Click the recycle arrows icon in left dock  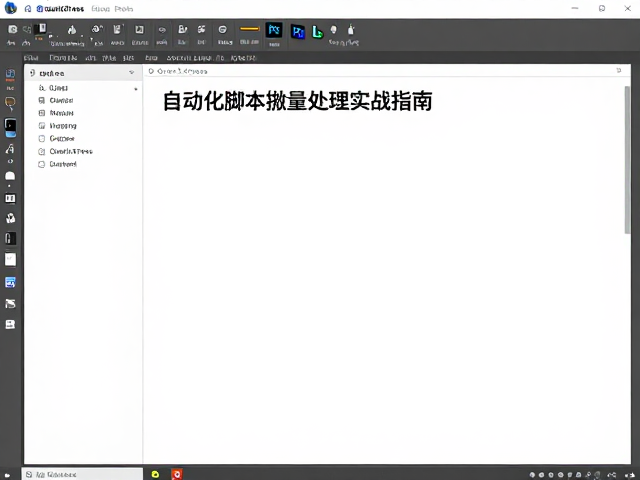pyautogui.click(x=10, y=218)
